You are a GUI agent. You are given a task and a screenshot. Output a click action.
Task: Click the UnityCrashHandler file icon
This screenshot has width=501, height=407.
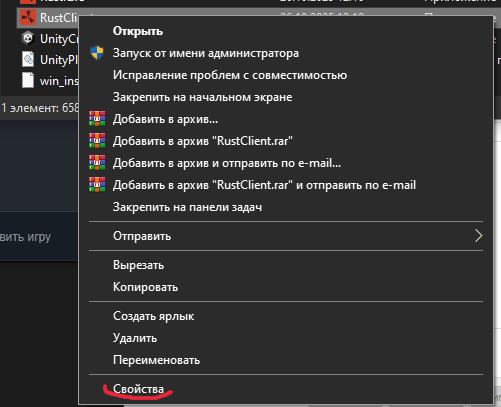click(28, 39)
